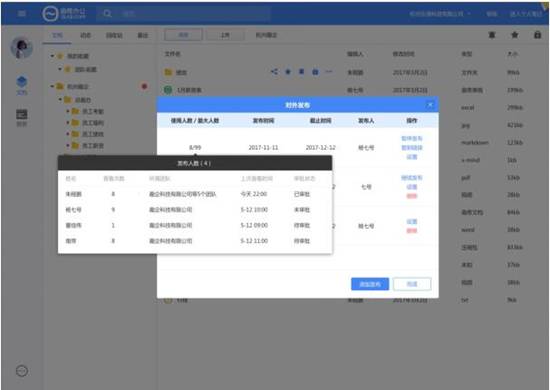Click the trash icon in the top-right toolbar
The height and width of the screenshot is (390, 550).
click(492, 35)
